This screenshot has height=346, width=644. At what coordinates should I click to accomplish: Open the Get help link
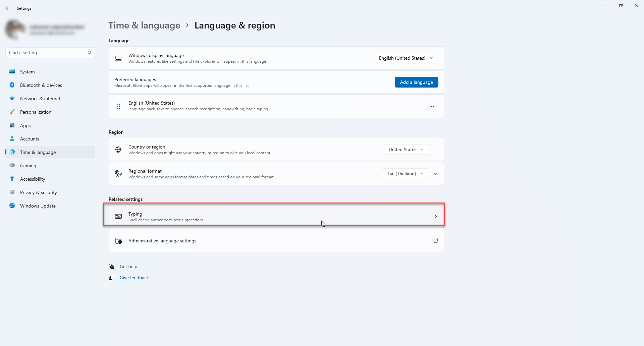click(128, 267)
